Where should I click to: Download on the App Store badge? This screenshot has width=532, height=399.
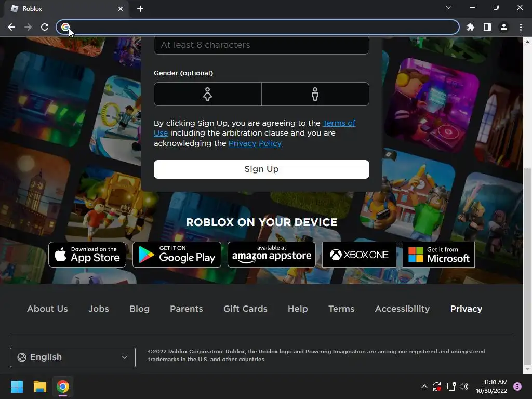(87, 255)
